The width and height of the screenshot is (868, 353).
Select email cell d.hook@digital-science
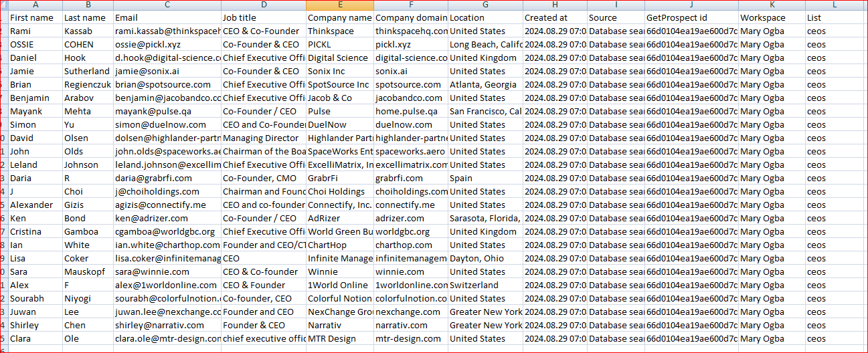(x=167, y=57)
